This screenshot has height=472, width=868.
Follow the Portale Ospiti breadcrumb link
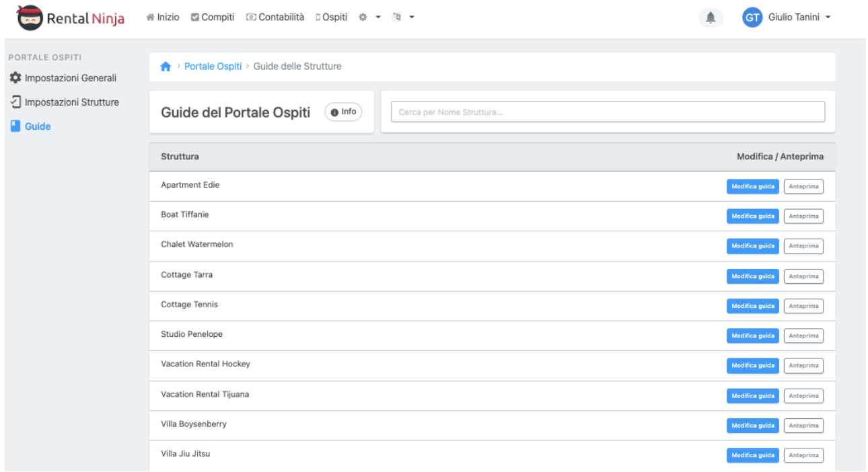[213, 67]
